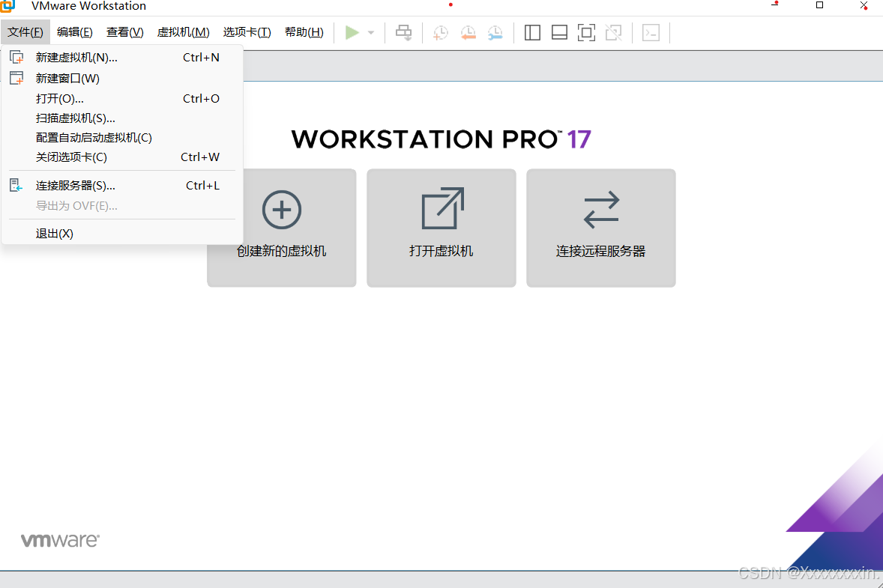Minimize the VMware Workstation window
Screen dimensions: 883x588
pos(775,5)
